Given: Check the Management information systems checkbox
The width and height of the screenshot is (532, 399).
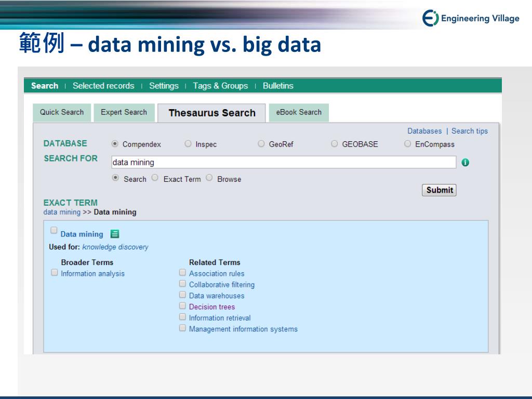Looking at the screenshot, I should pyautogui.click(x=182, y=328).
